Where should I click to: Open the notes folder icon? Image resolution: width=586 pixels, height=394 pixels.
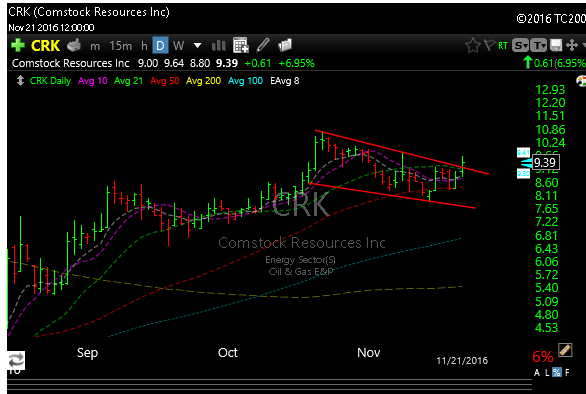285,45
